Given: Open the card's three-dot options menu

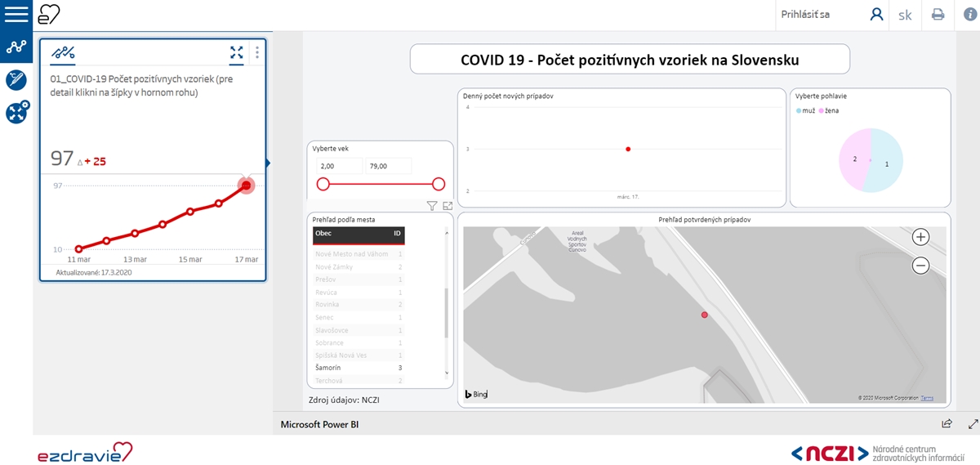Looking at the screenshot, I should click(257, 53).
